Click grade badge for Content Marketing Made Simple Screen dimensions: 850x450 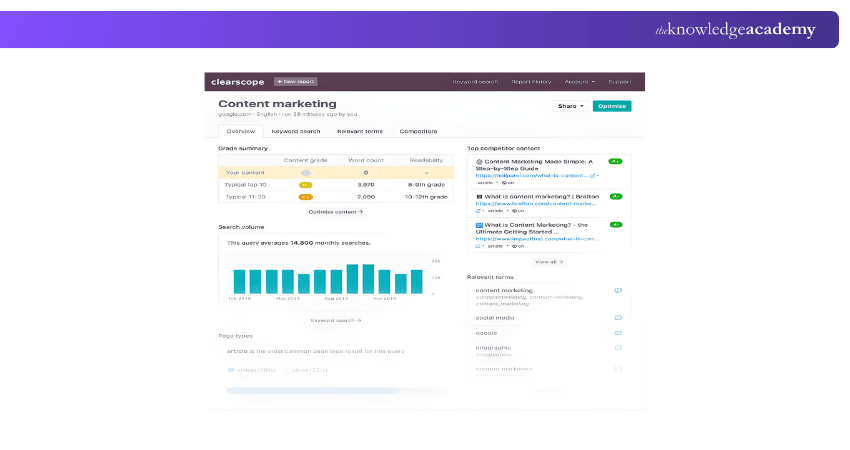point(615,162)
